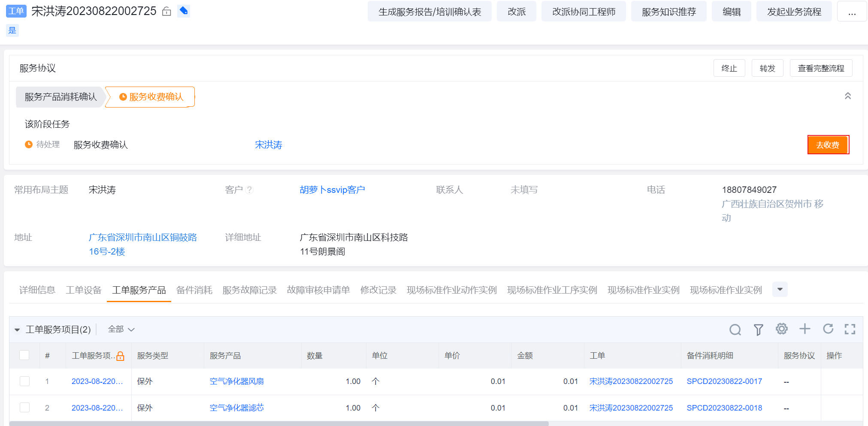This screenshot has height=426, width=868.
Task: Select the 工单服务产品 tab
Action: point(139,290)
